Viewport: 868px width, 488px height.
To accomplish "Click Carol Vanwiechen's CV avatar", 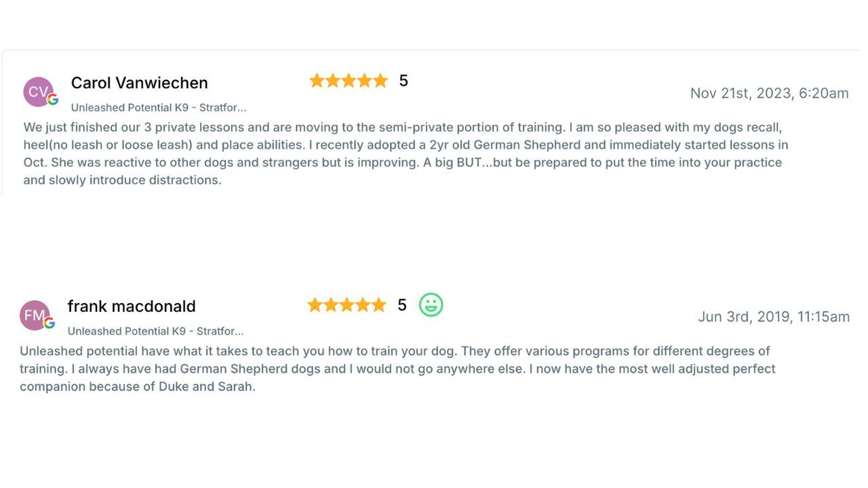I will (37, 91).
